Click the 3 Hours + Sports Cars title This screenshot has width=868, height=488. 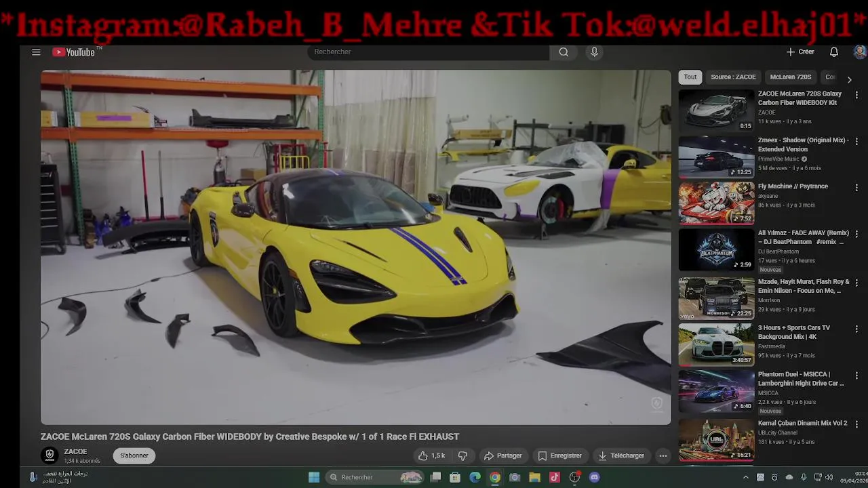794,332
